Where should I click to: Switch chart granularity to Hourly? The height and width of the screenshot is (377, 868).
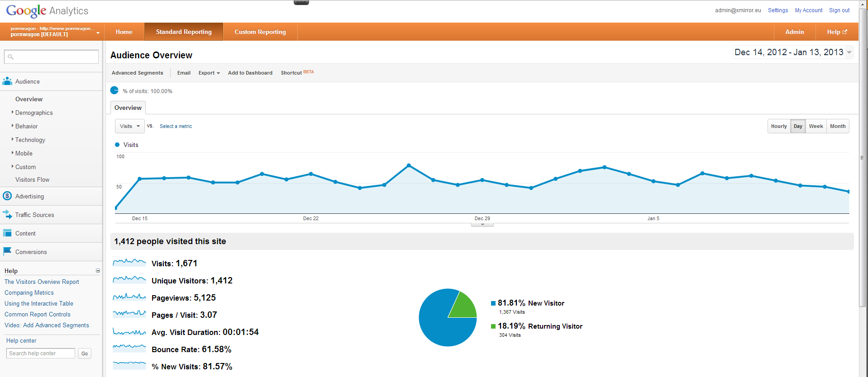coord(779,127)
